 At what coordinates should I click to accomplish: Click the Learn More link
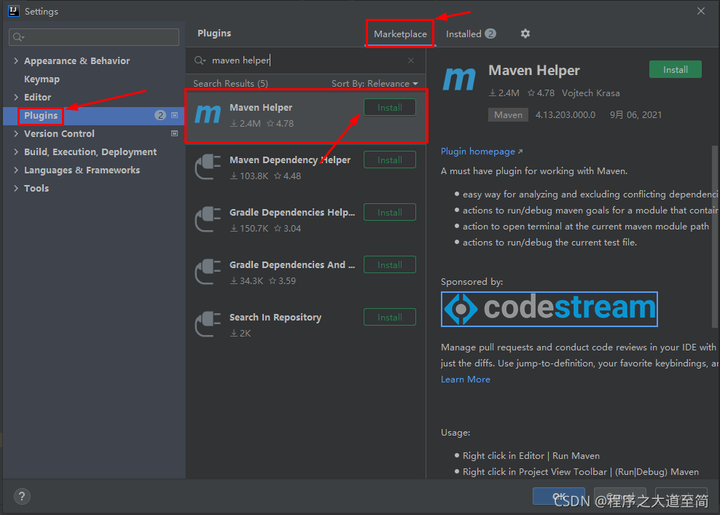pyautogui.click(x=465, y=380)
